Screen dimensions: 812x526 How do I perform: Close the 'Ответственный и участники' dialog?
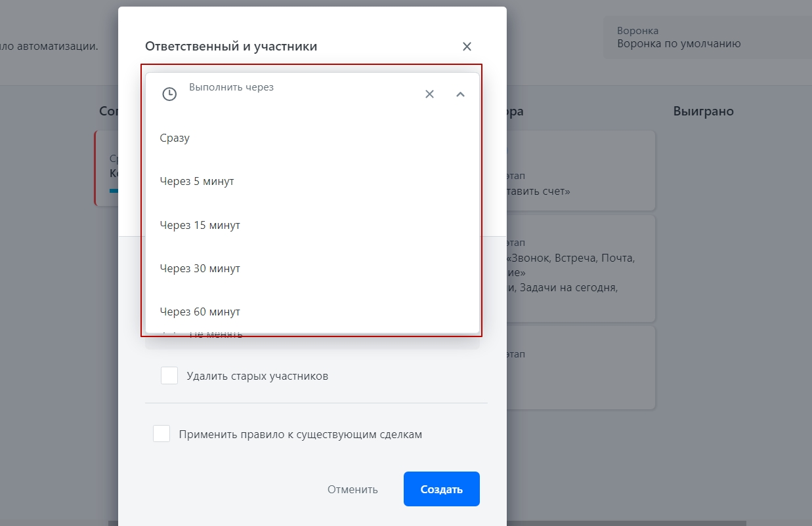[467, 47]
